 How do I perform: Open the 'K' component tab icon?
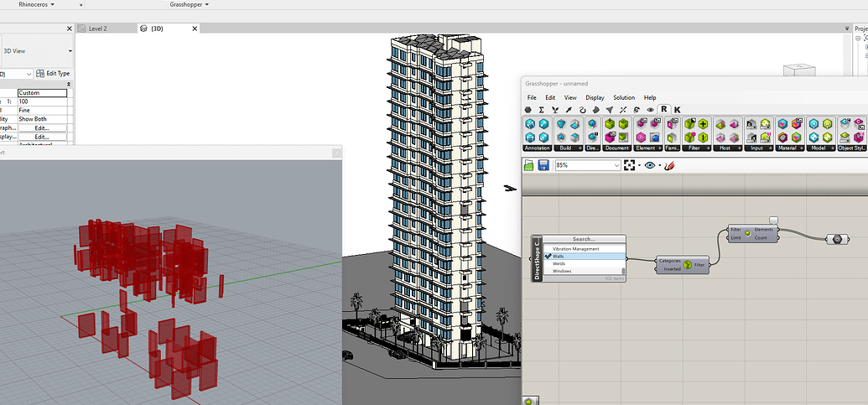point(677,109)
